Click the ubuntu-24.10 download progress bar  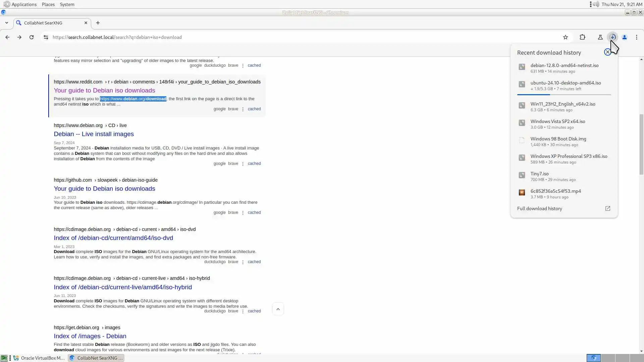coord(564,95)
